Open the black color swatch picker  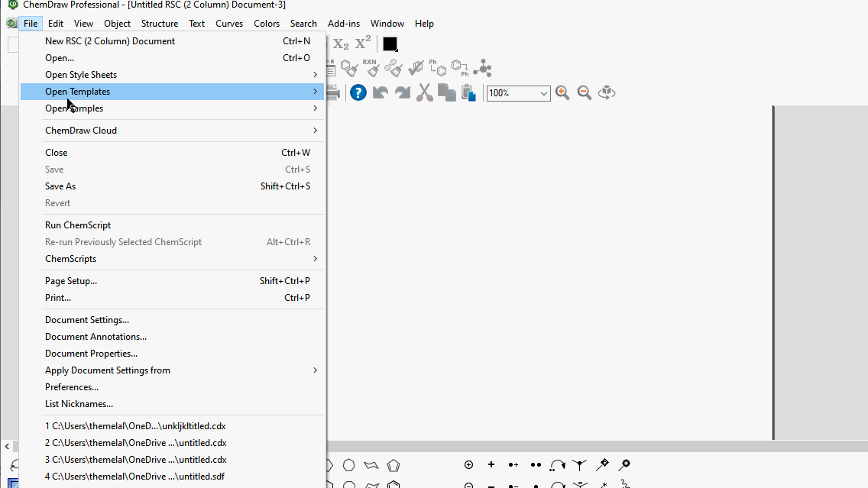click(x=390, y=44)
